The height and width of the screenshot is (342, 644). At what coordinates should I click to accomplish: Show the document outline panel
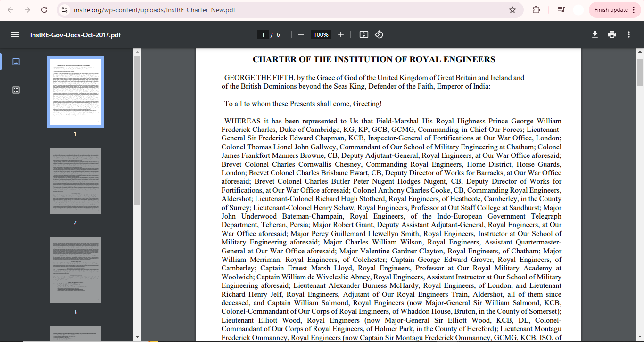(x=16, y=90)
